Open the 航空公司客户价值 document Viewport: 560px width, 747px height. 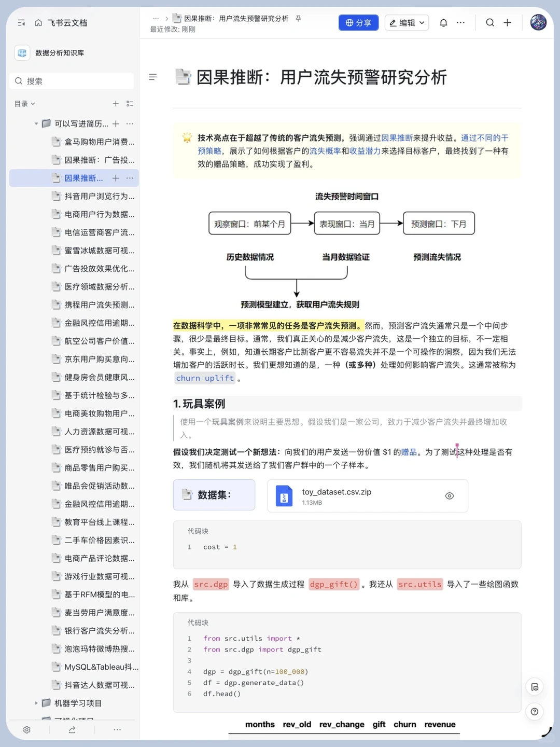94,341
